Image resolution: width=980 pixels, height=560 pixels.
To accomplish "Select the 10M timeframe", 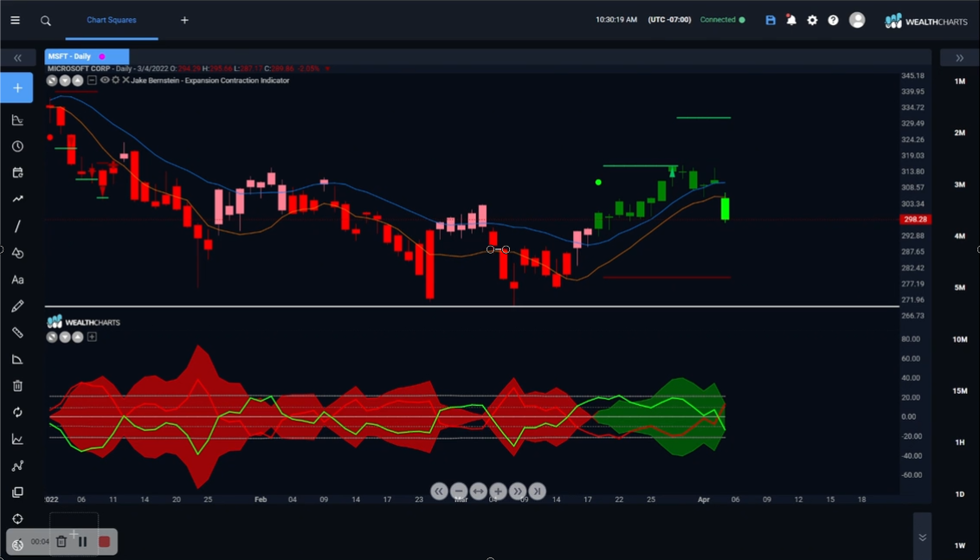I will click(x=959, y=339).
